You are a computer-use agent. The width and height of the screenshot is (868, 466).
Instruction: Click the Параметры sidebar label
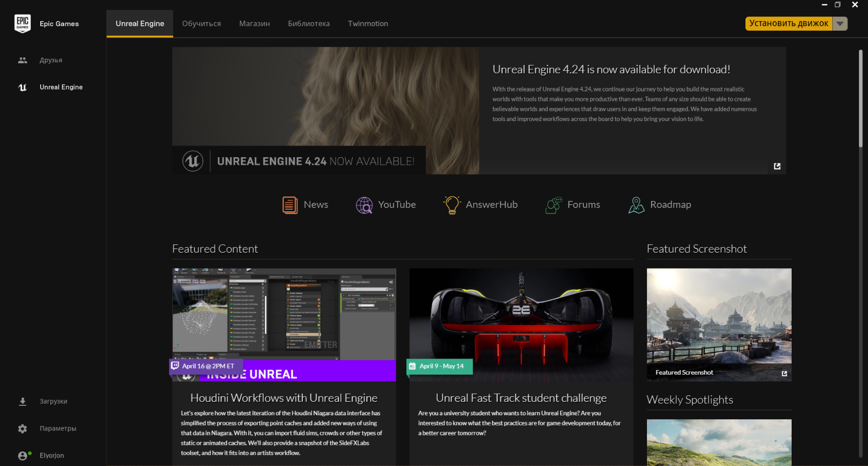coord(58,429)
